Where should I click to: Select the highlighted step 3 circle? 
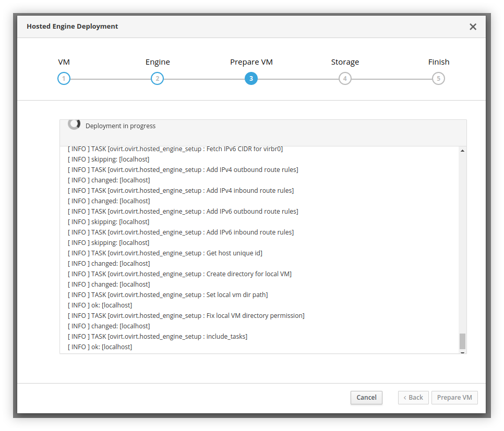[x=251, y=79]
